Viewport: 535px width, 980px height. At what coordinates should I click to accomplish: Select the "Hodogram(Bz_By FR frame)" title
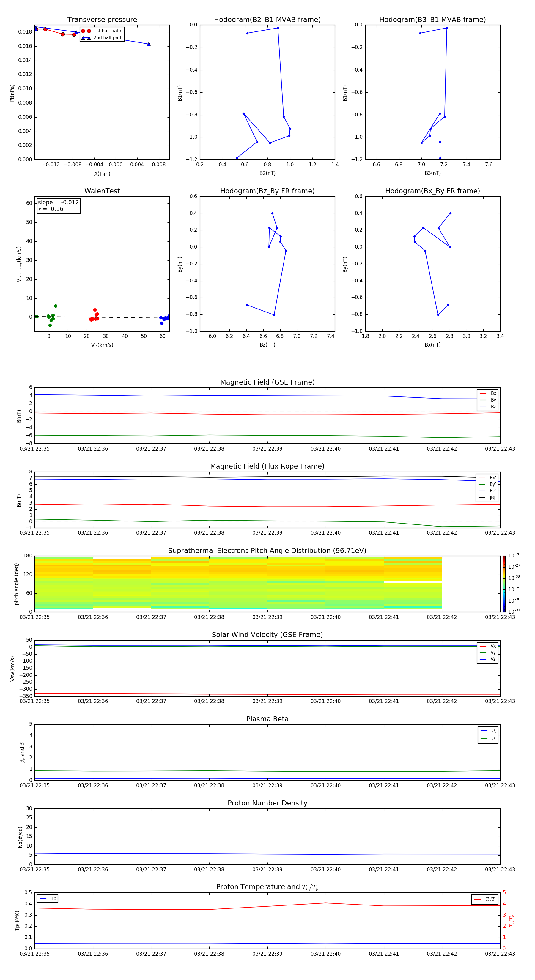[267, 191]
